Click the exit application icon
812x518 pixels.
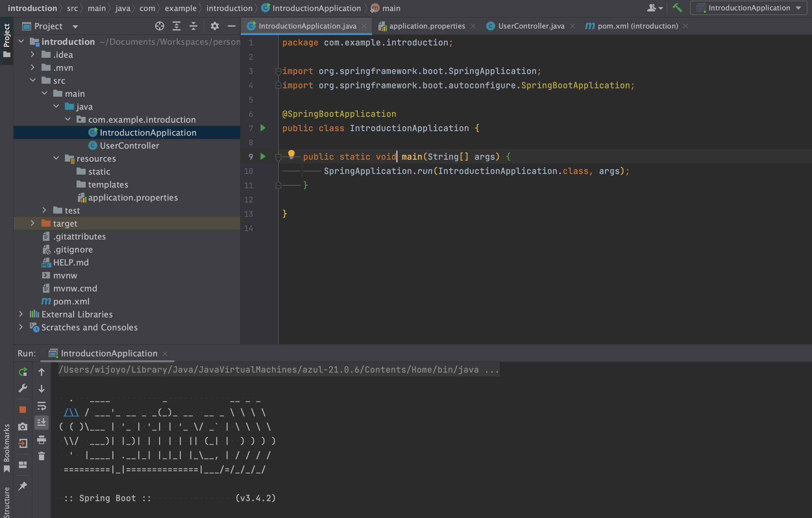[23, 443]
